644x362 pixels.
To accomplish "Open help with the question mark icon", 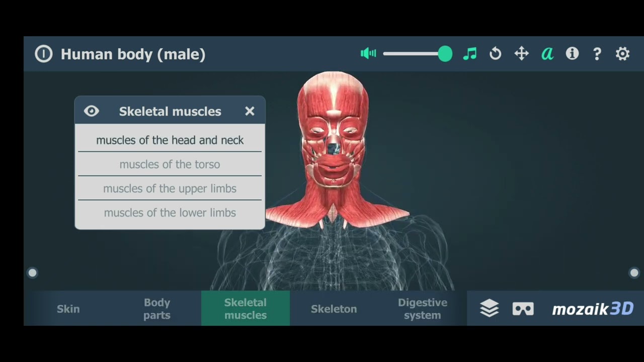I will pyautogui.click(x=597, y=54).
